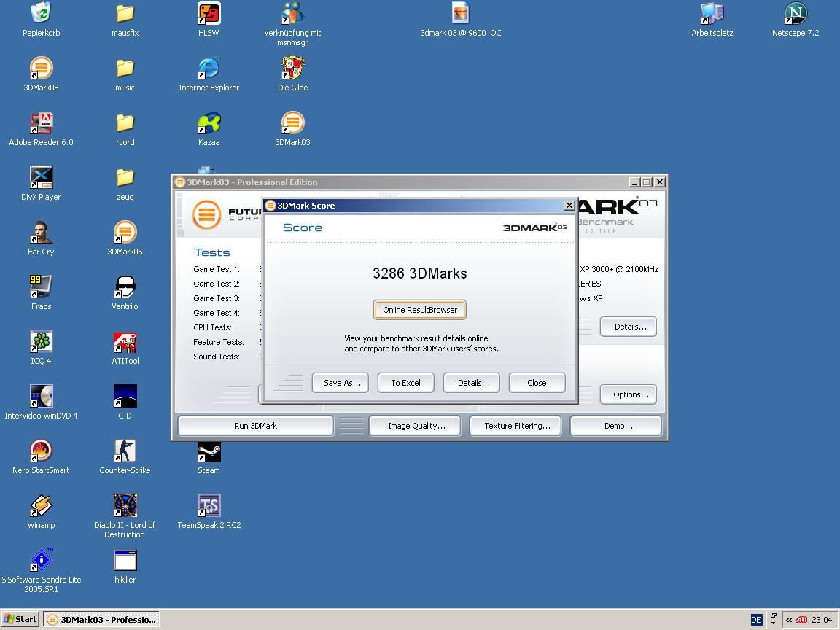Open Image Quality... settings
The height and width of the screenshot is (630, 840).
click(415, 426)
